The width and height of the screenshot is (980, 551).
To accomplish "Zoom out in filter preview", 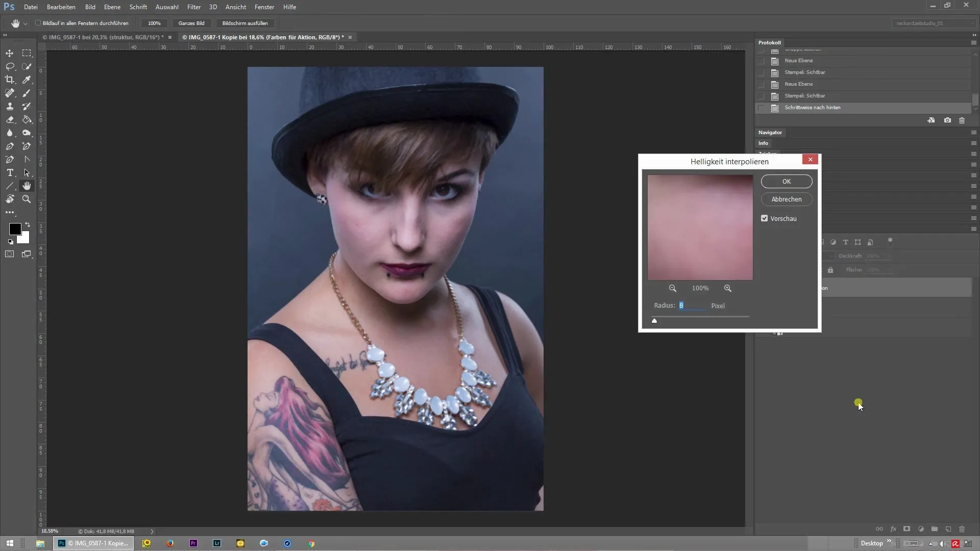I will coord(673,288).
